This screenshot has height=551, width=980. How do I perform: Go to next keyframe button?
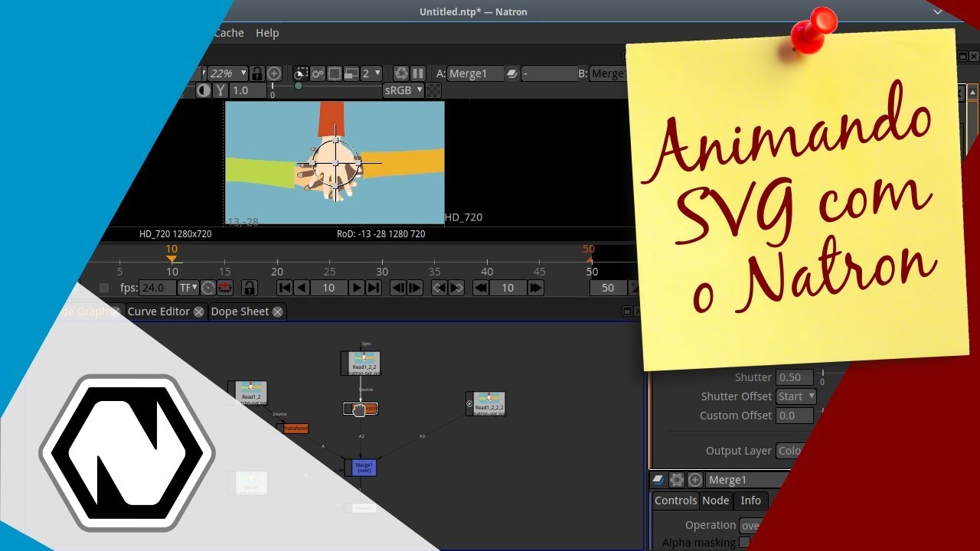point(456,288)
